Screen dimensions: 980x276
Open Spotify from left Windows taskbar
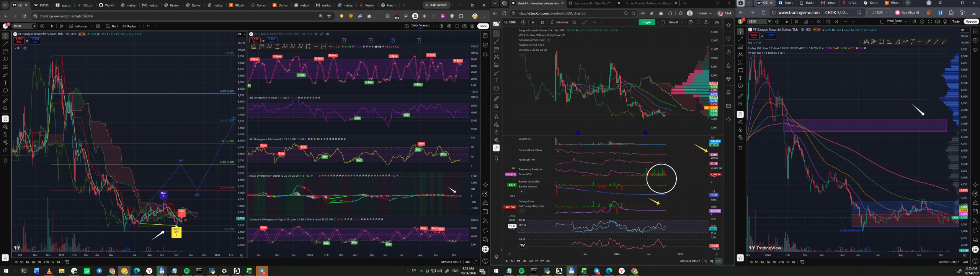tap(186, 271)
